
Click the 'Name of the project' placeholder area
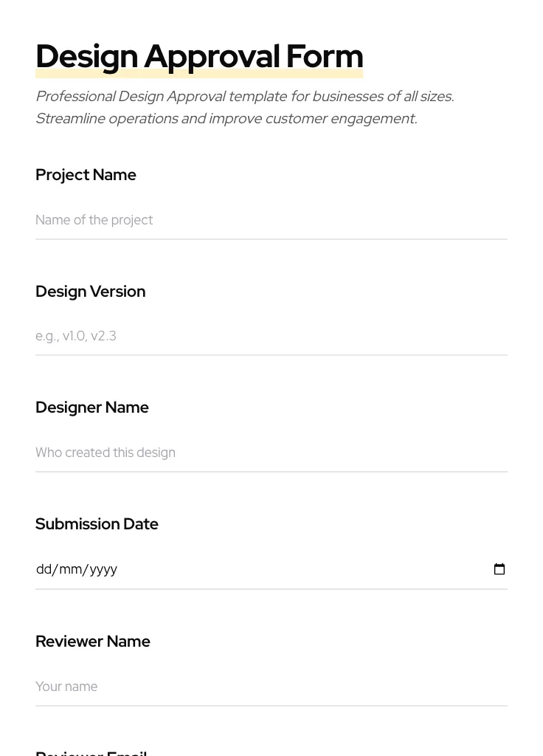pos(94,220)
